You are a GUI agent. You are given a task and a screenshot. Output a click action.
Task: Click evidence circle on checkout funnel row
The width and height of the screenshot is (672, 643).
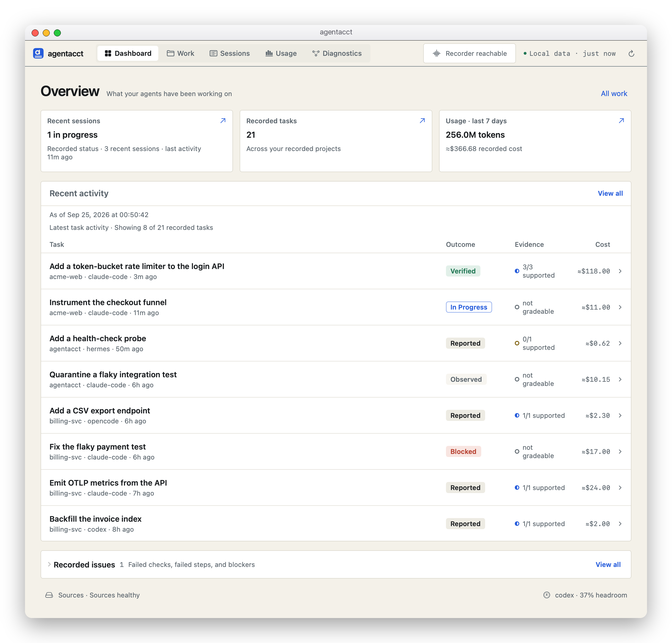[517, 307]
